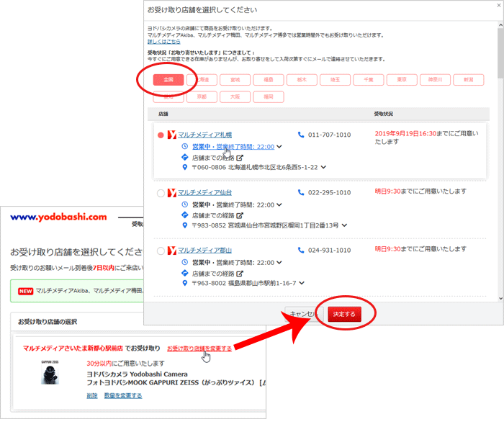This screenshot has height=432, width=504.
Task: Filter stores by 福岡
Action: tap(269, 96)
